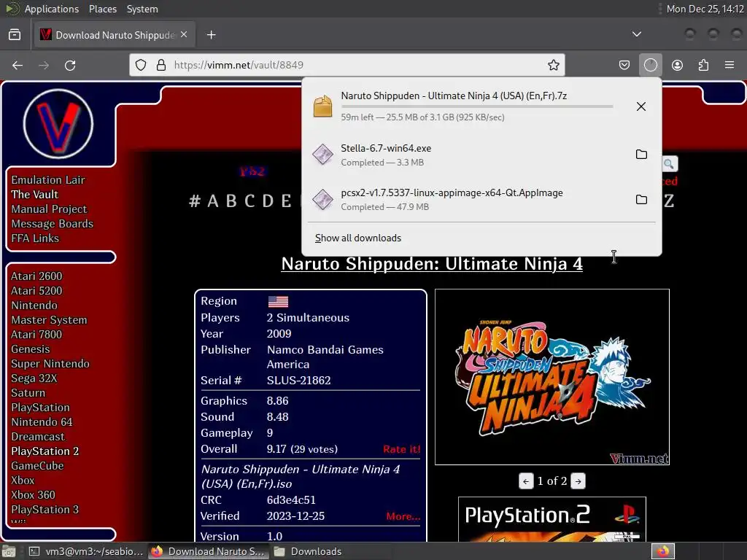
Task: Select Super Nintendo system
Action: point(50,363)
